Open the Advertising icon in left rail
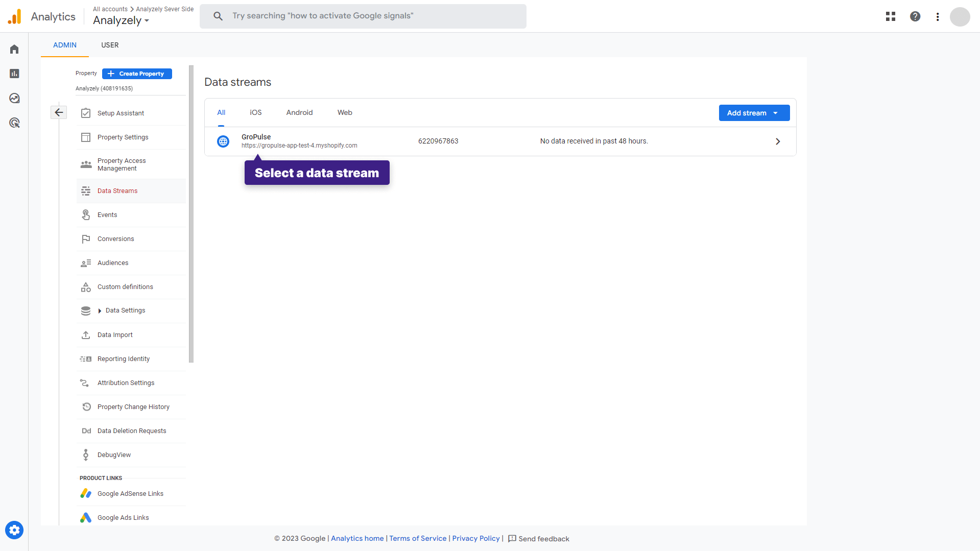 (x=14, y=123)
